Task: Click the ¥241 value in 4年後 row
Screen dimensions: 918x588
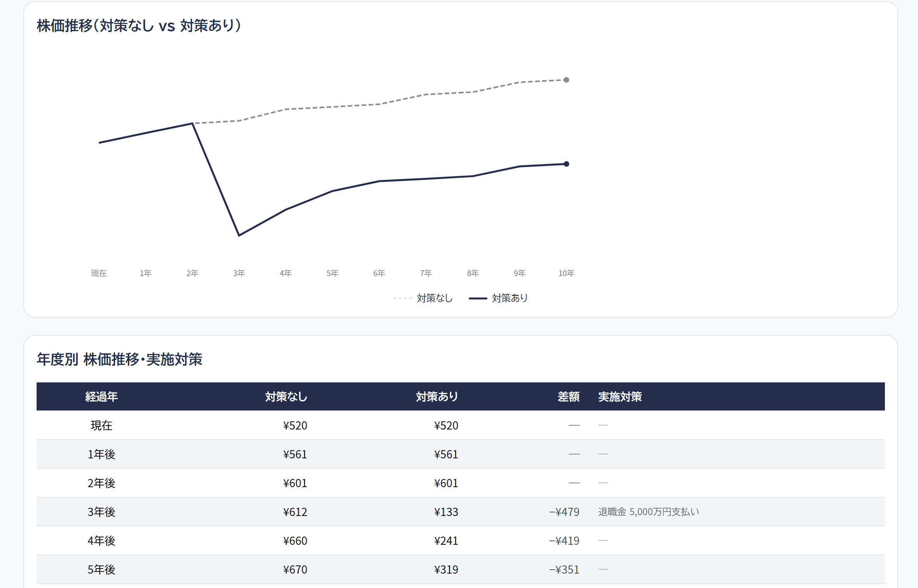Action: tap(446, 541)
